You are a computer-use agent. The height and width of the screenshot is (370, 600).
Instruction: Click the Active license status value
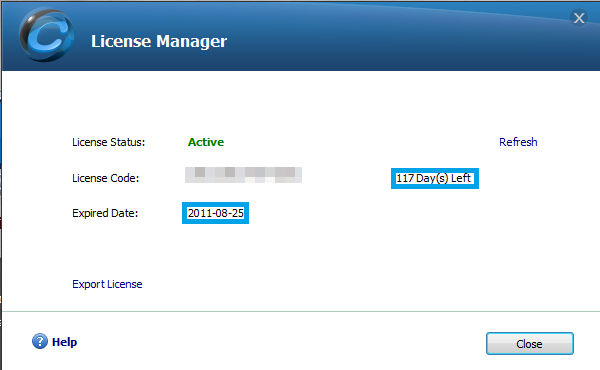coord(206,142)
